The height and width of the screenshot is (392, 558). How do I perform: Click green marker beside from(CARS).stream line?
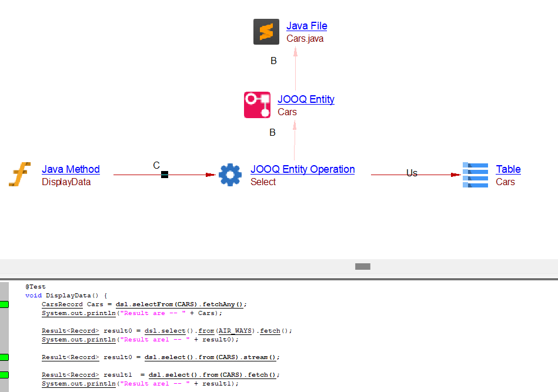tap(5, 357)
